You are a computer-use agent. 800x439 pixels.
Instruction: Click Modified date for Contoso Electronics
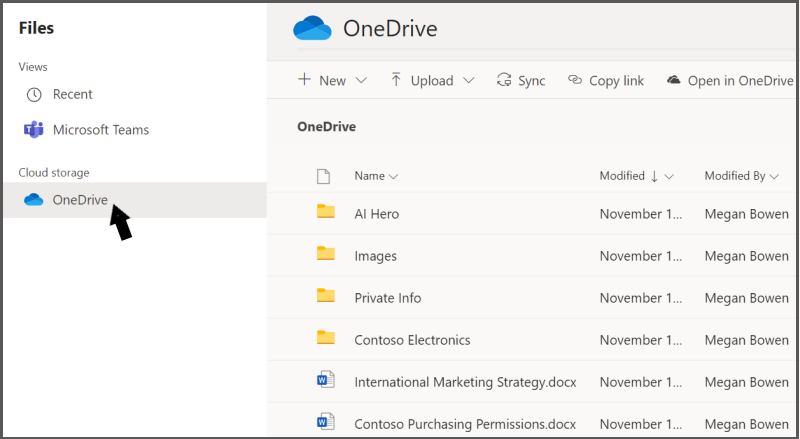point(641,340)
